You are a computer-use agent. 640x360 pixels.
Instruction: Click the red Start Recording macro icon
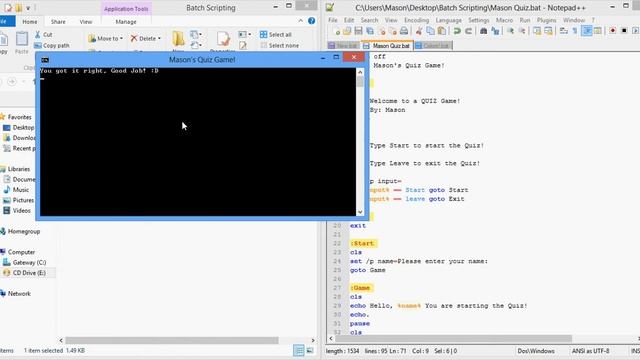point(613,31)
